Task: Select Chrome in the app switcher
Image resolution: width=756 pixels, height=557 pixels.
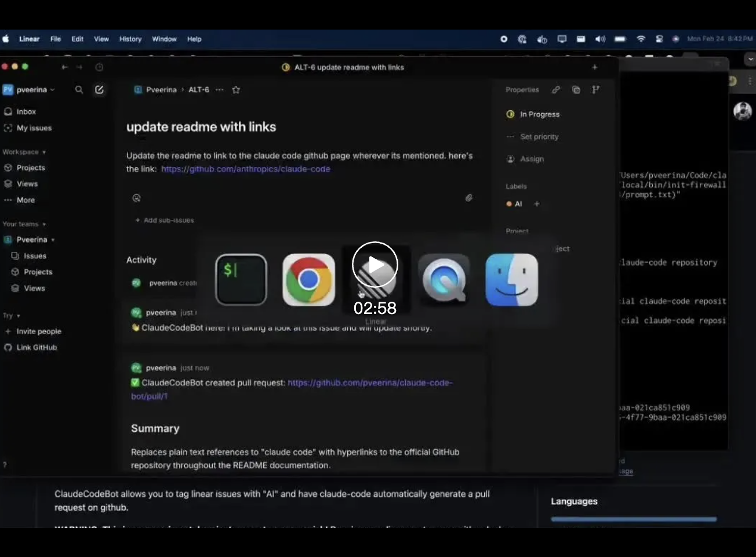Action: click(308, 280)
